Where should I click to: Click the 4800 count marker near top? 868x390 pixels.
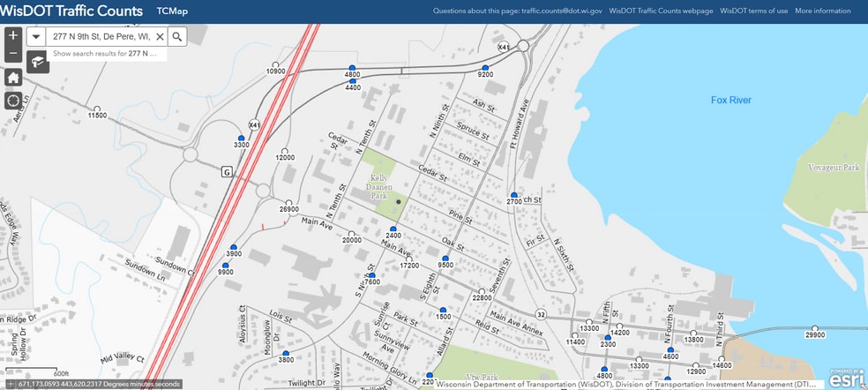pyautogui.click(x=352, y=68)
